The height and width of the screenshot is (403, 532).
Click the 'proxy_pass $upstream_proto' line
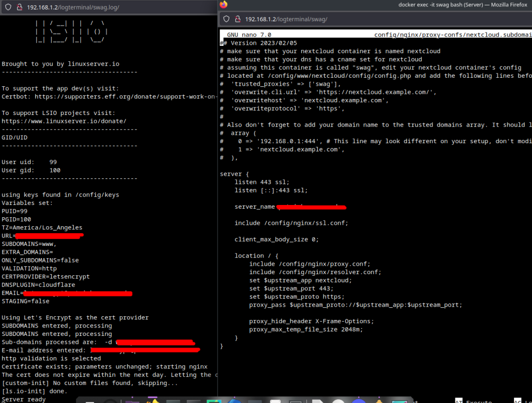[x=355, y=305]
